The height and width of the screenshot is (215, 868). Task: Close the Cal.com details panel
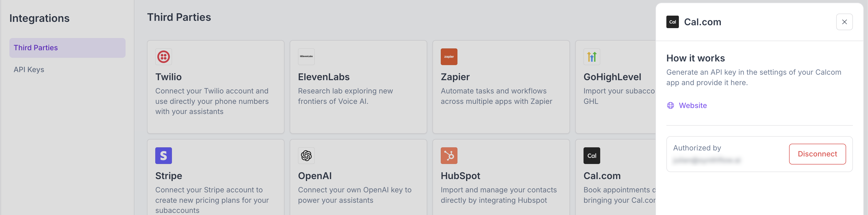(x=844, y=22)
